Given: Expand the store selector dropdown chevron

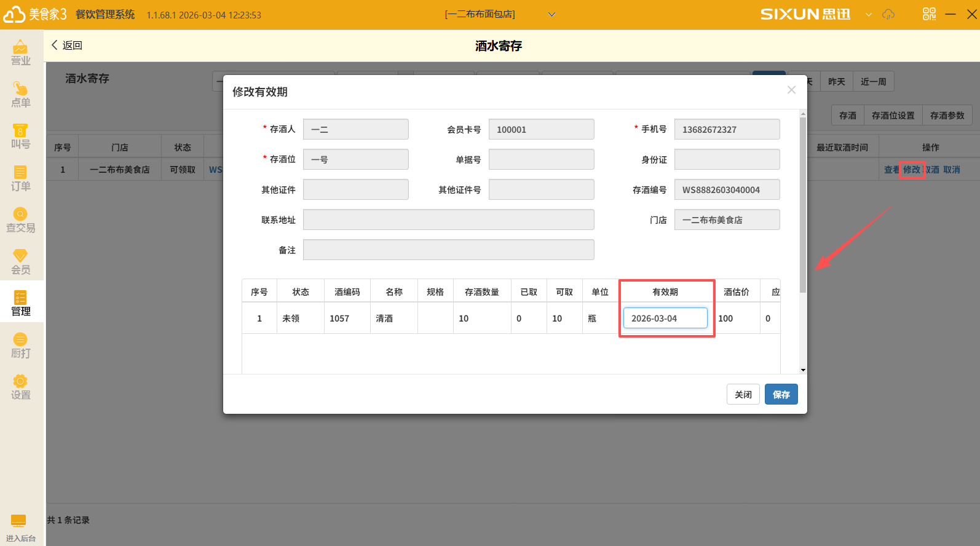Looking at the screenshot, I should coord(551,15).
